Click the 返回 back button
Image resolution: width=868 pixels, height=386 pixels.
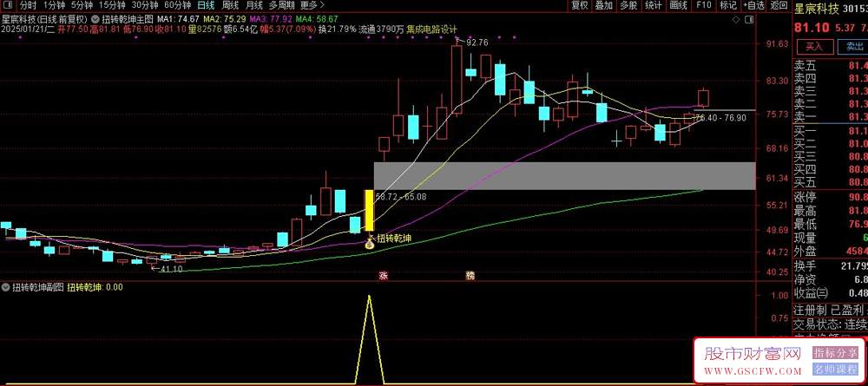click(x=779, y=5)
